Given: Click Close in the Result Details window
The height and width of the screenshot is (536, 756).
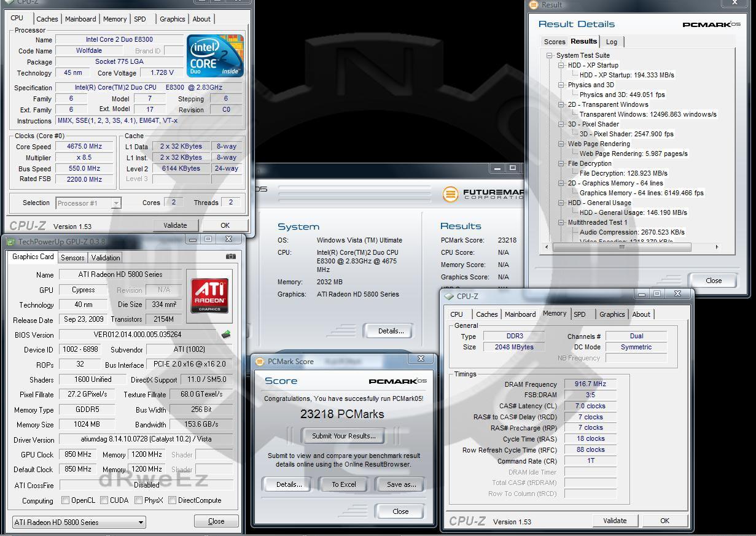Looking at the screenshot, I should [714, 281].
